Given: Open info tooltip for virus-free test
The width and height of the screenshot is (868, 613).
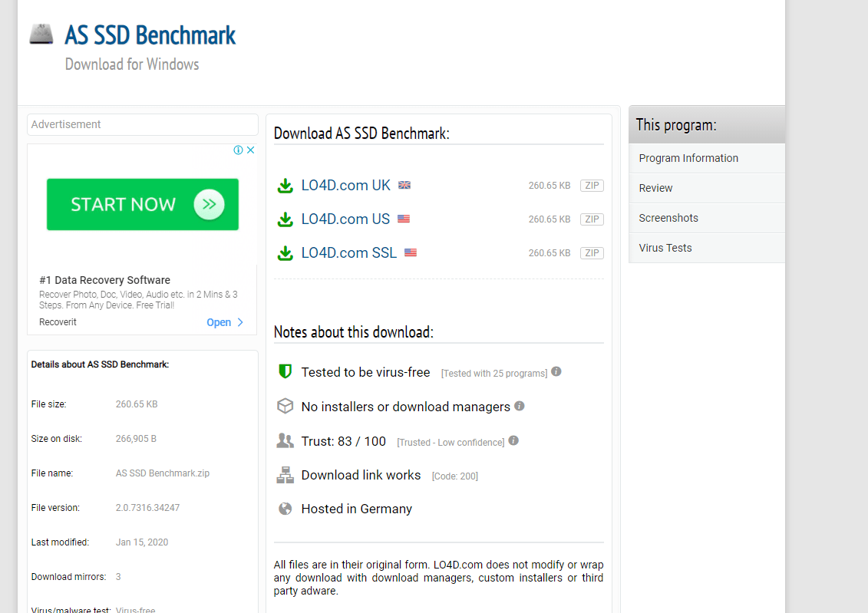Looking at the screenshot, I should 556,372.
